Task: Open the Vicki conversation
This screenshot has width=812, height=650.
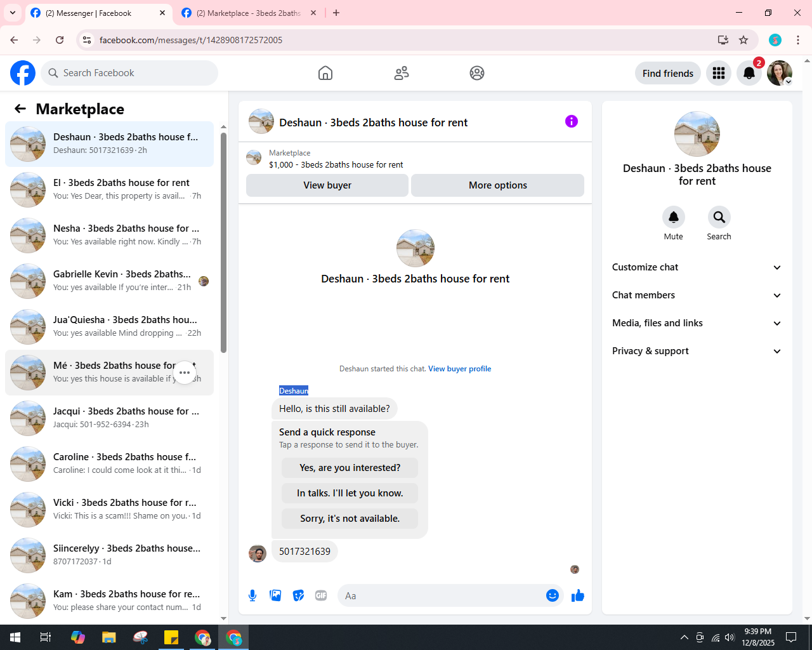Action: pyautogui.click(x=109, y=510)
